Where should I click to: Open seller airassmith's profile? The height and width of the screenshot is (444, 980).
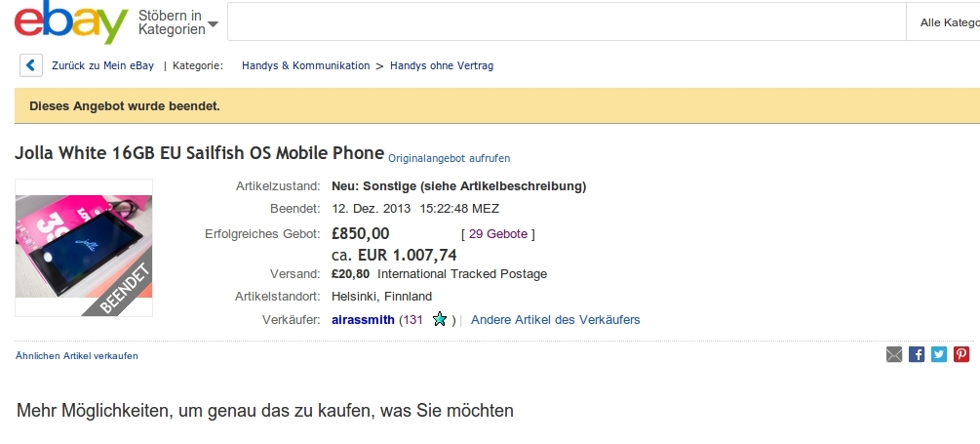coord(363,320)
